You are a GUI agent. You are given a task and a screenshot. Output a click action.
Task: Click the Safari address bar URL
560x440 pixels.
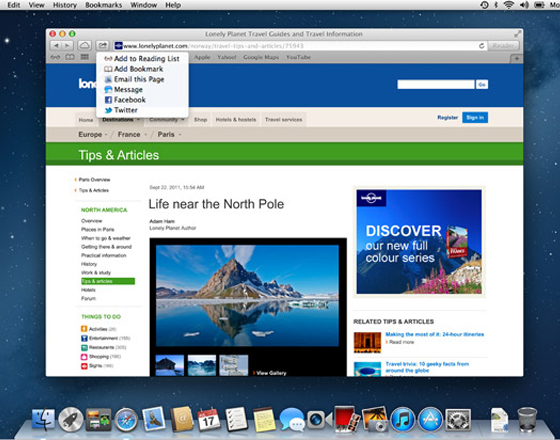[213, 46]
